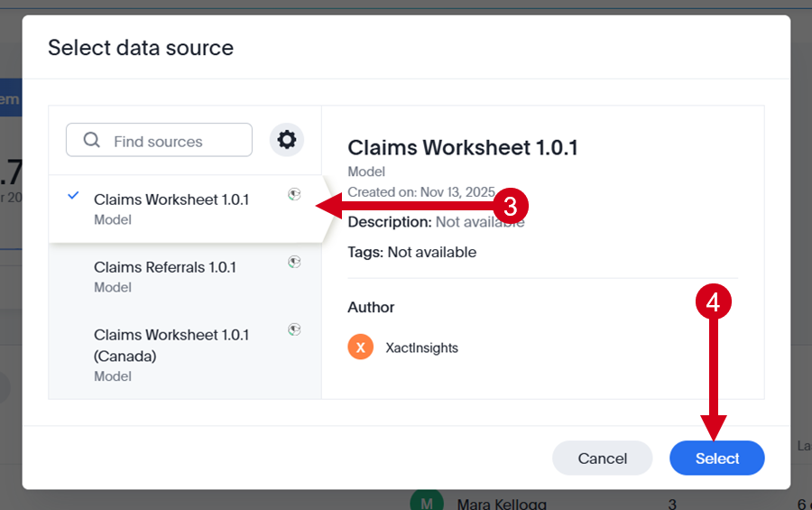The width and height of the screenshot is (812, 510).
Task: Select Claims Worksheet 1.0.1 in source list
Action: [185, 209]
